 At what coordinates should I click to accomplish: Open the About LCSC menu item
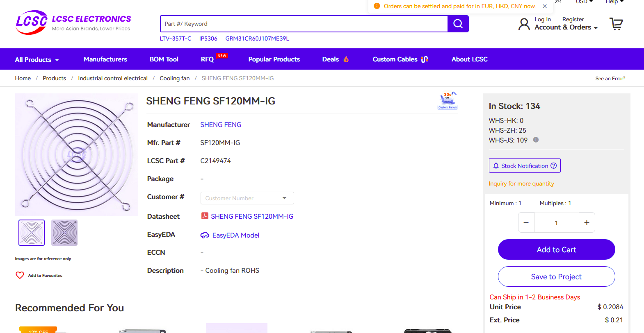pyautogui.click(x=470, y=59)
